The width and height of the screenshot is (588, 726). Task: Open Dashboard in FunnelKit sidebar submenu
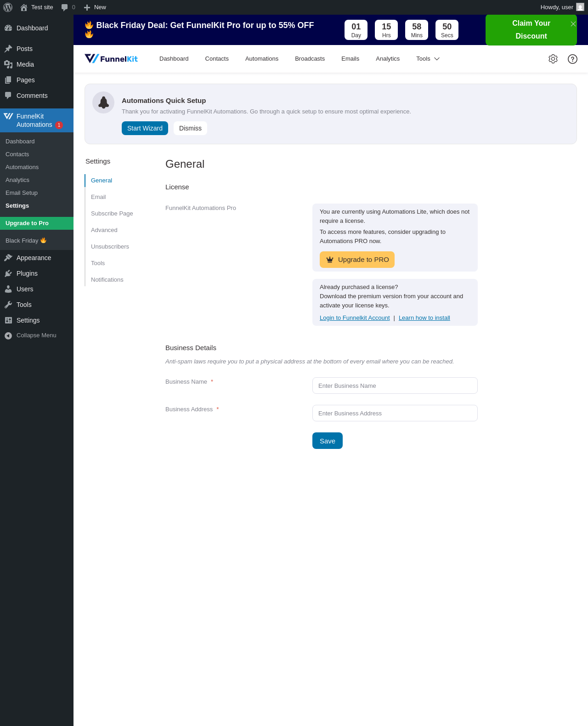point(37,142)
